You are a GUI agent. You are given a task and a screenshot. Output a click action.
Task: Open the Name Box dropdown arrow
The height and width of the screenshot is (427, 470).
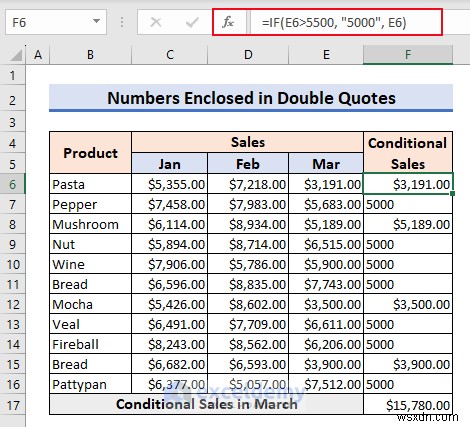[96, 22]
